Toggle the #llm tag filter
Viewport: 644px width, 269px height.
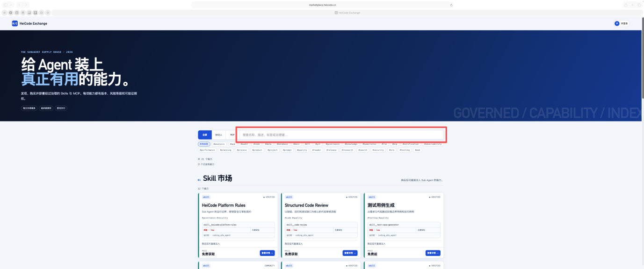point(384,144)
